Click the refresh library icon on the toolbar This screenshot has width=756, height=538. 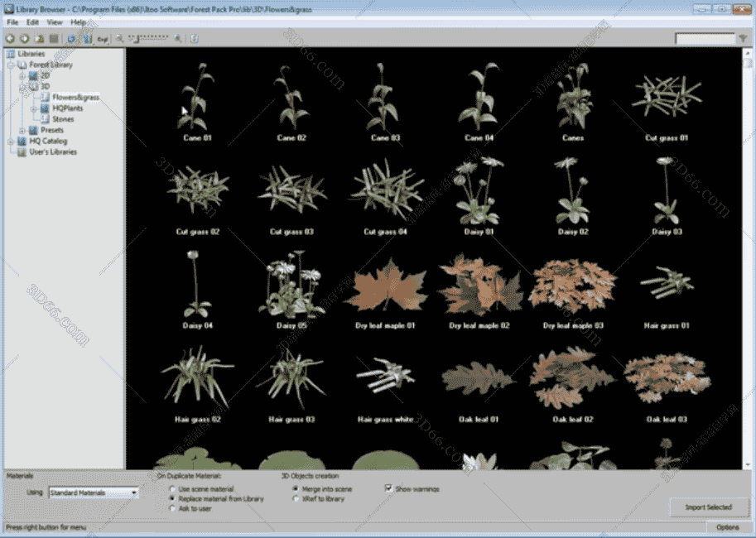[x=70, y=37]
